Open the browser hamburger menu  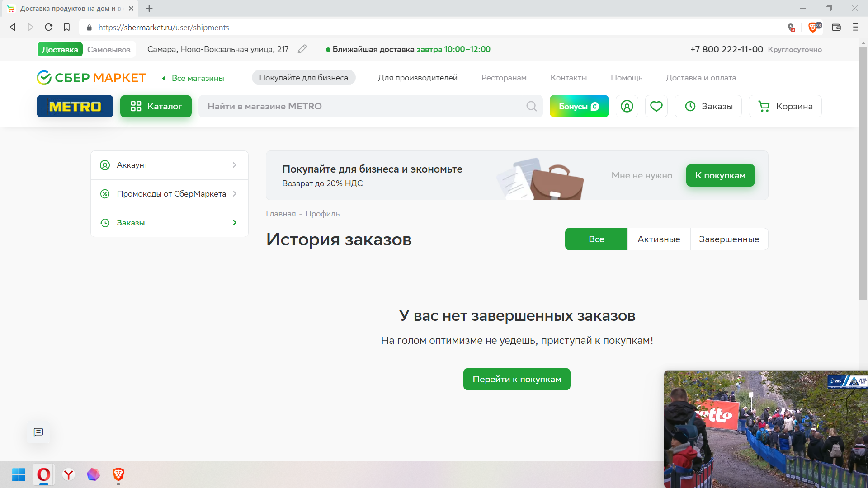click(855, 28)
